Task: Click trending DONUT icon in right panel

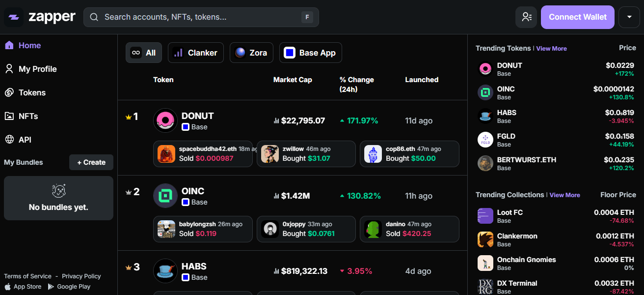Action: click(485, 69)
